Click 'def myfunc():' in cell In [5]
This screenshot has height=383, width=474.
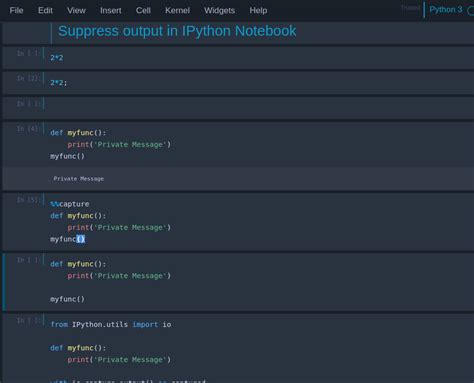(x=78, y=216)
